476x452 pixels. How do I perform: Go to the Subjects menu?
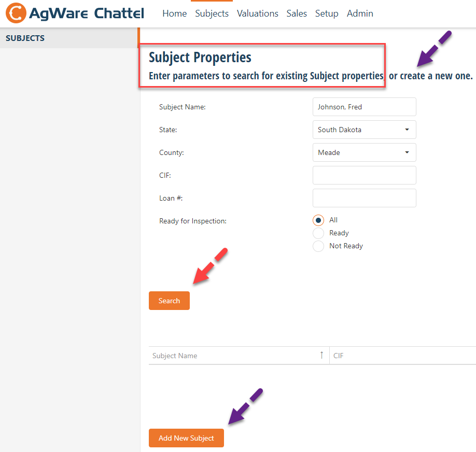pyautogui.click(x=212, y=13)
